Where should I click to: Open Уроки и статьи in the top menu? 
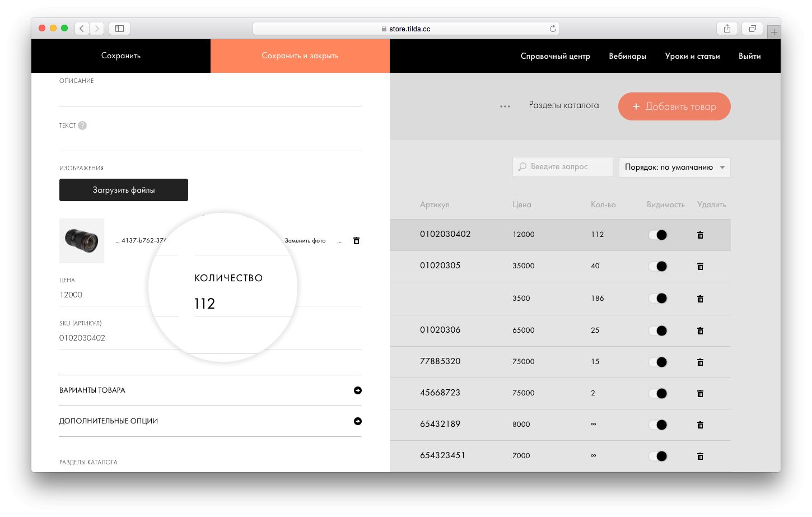click(692, 56)
